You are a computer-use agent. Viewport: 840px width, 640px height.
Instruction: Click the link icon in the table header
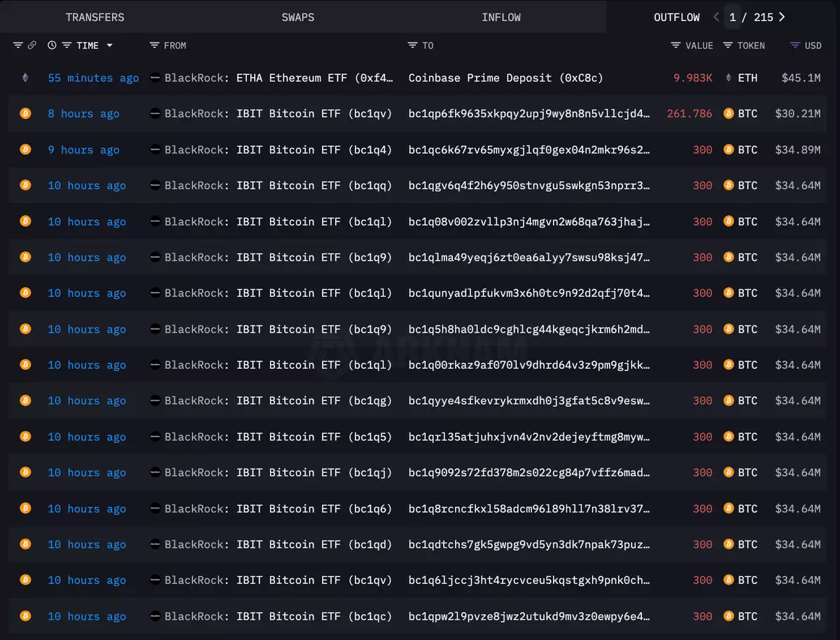point(32,46)
